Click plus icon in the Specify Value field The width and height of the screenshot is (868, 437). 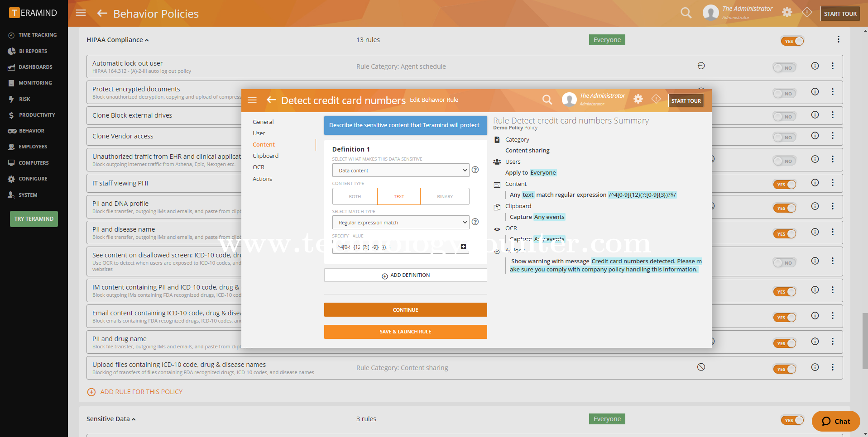463,247
